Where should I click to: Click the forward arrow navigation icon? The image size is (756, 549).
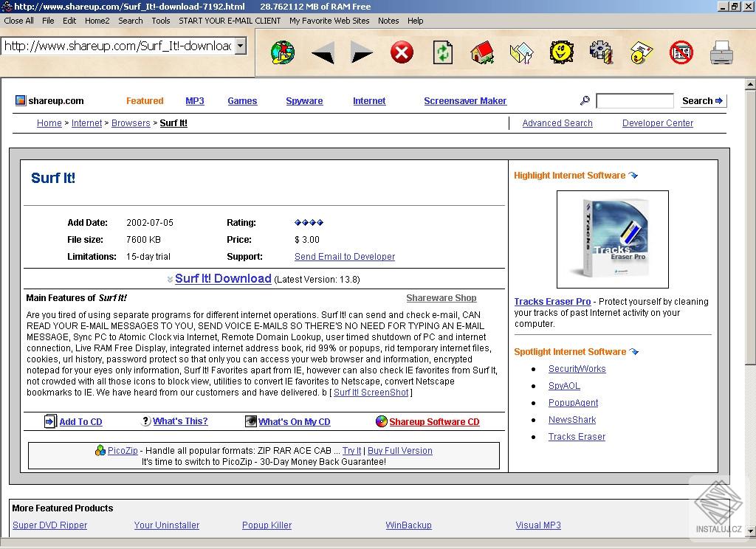click(x=362, y=52)
